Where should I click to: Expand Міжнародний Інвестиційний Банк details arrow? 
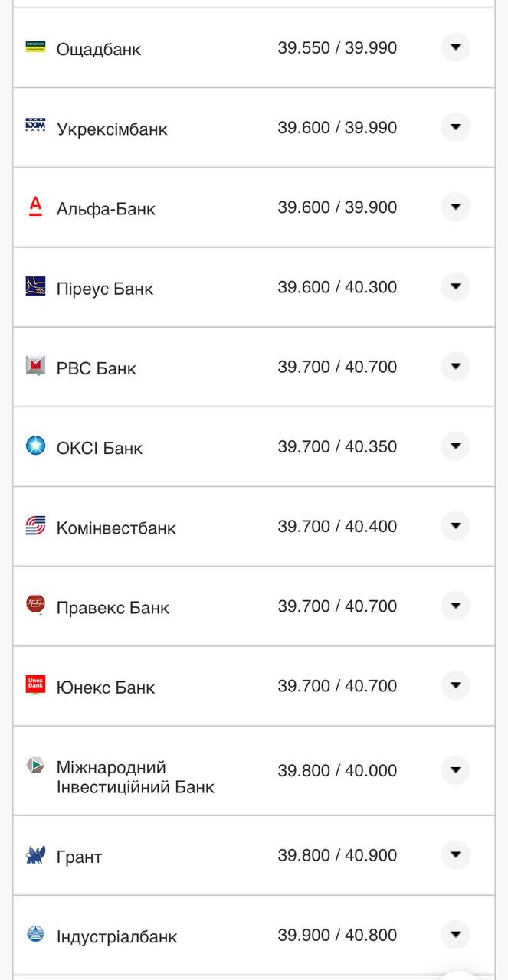tap(455, 769)
